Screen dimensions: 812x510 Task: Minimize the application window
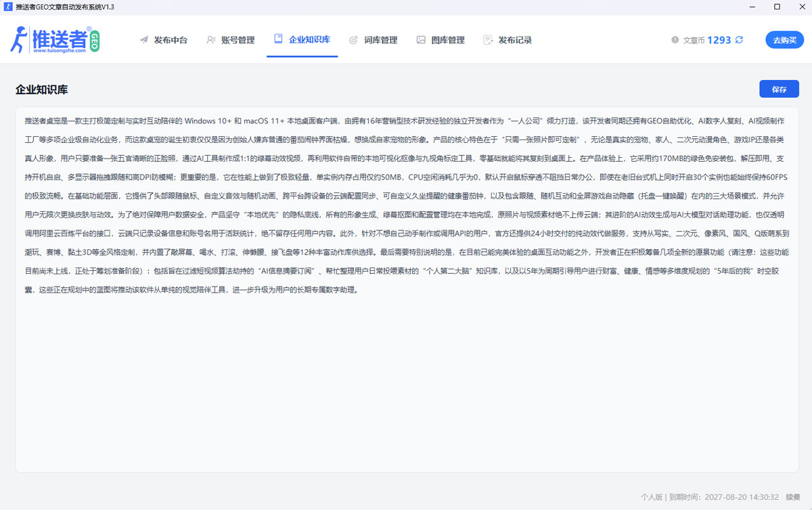[752, 7]
